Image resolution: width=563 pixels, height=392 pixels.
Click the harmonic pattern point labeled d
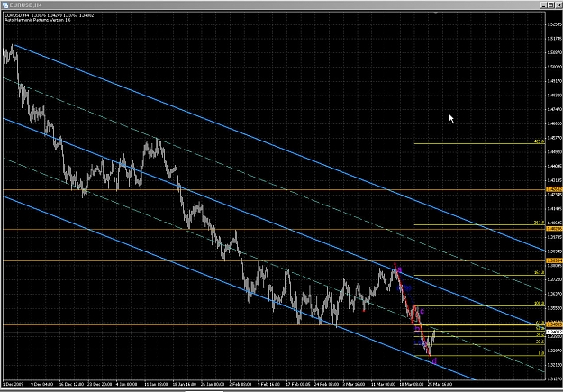[434, 360]
